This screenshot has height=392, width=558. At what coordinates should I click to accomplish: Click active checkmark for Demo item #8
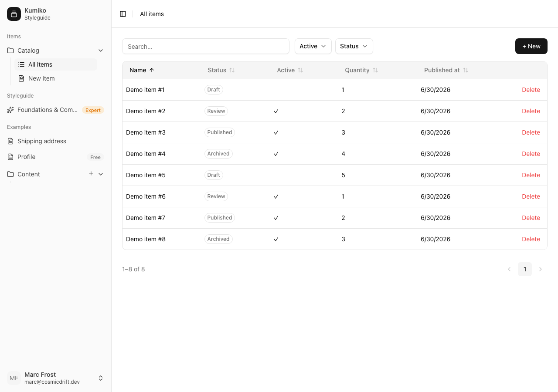[276, 239]
